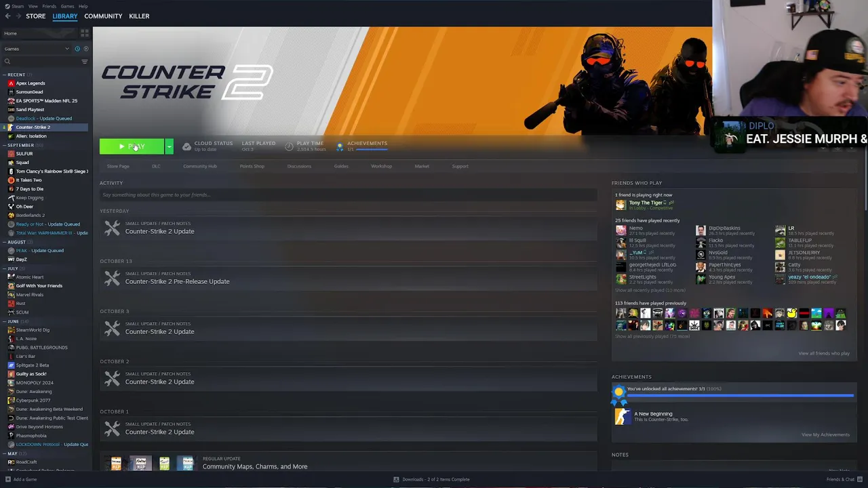The width and height of the screenshot is (868, 488).
Task: Select Deadlock - Update Queued
Action: pyautogui.click(x=45, y=119)
